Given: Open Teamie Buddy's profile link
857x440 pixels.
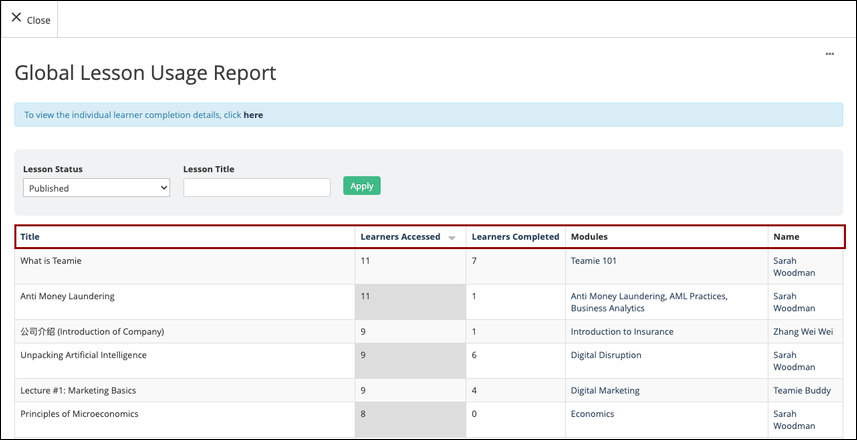Looking at the screenshot, I should [x=802, y=390].
